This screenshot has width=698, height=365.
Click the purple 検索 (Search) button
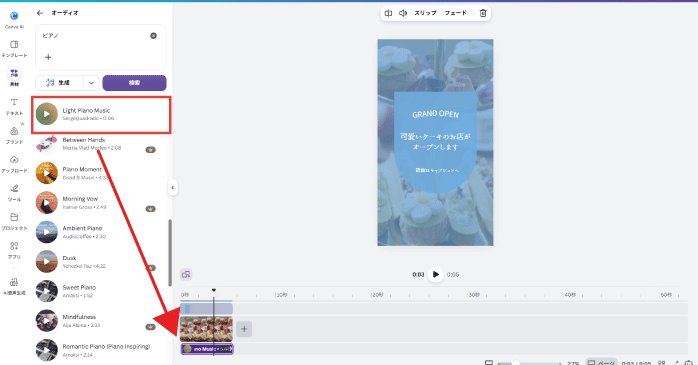click(x=134, y=83)
